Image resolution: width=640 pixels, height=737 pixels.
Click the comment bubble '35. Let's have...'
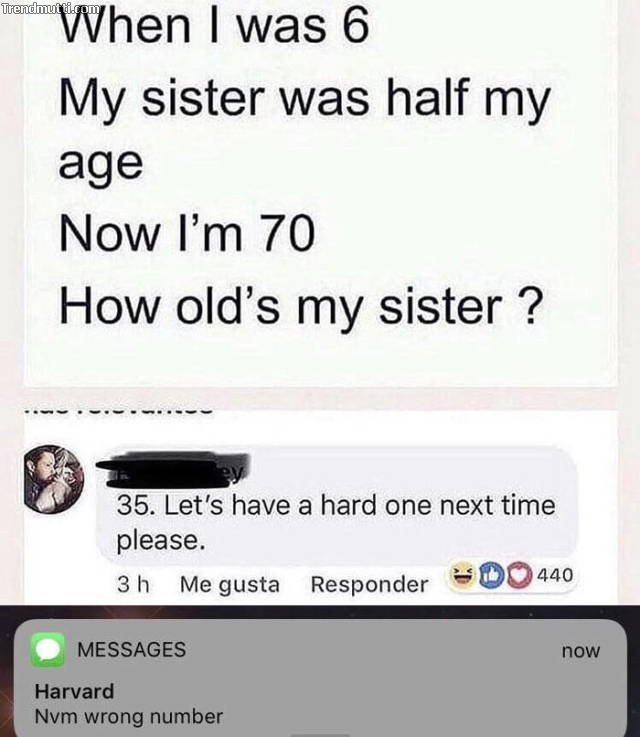336,506
